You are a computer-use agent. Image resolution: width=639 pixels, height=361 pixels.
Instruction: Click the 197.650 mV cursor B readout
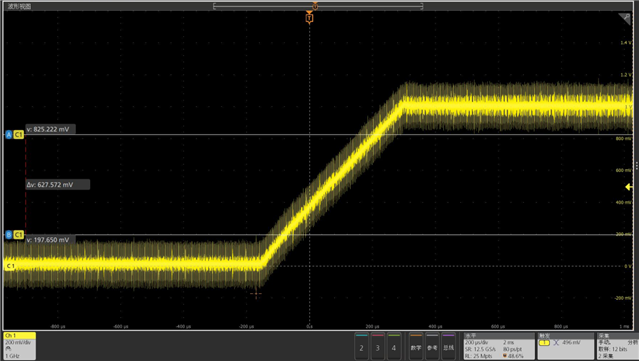click(50, 240)
